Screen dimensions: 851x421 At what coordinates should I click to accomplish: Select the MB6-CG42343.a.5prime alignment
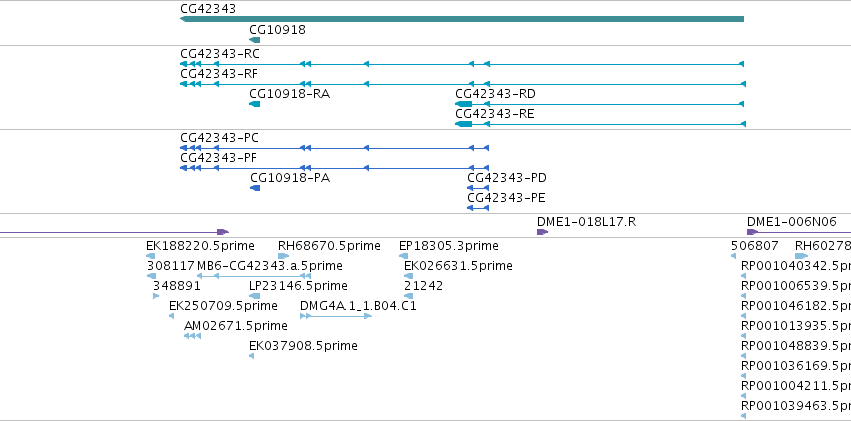(x=253, y=276)
